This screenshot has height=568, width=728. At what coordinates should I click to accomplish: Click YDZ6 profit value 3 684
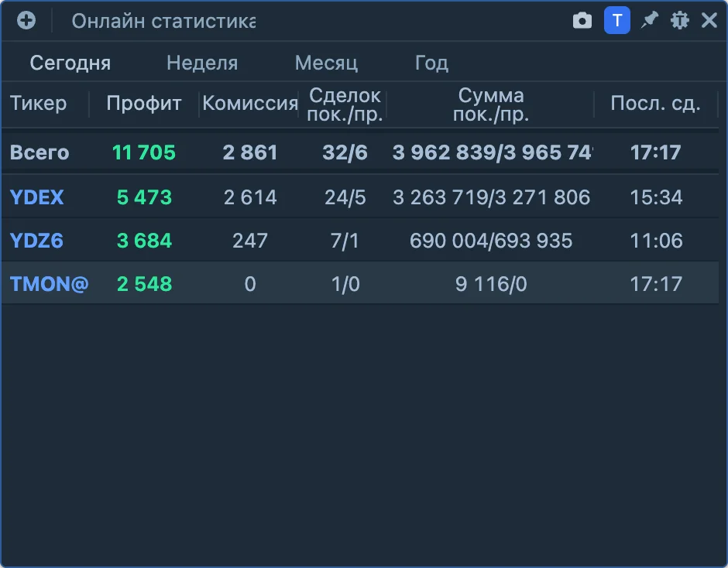click(144, 241)
